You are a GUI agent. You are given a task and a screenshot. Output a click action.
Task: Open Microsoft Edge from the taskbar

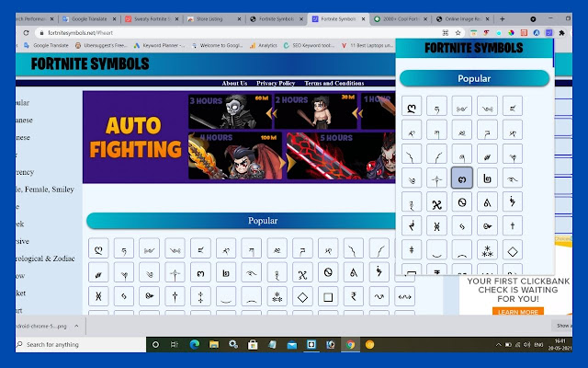(x=194, y=344)
